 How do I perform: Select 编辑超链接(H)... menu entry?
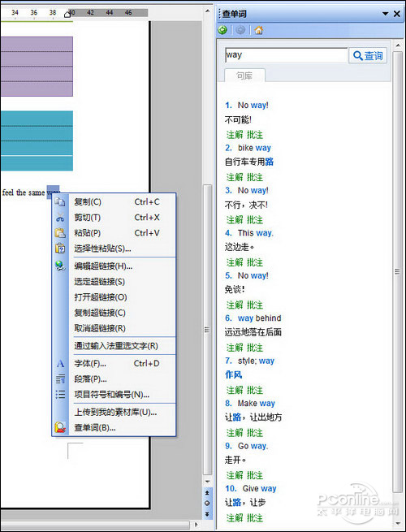(x=114, y=266)
